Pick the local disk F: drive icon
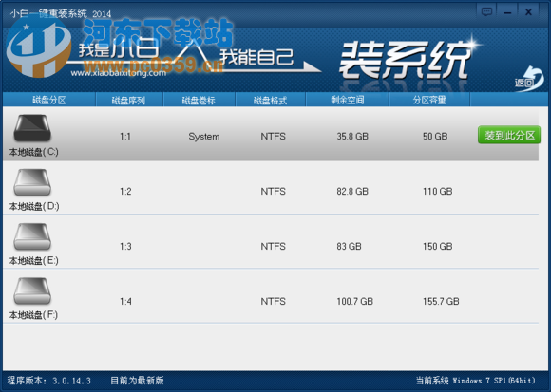 (x=32, y=291)
